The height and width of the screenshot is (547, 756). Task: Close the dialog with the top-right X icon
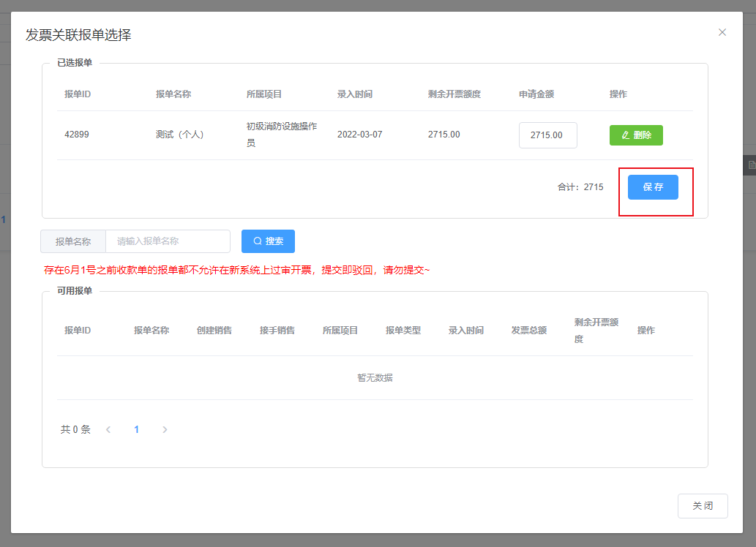[x=722, y=32]
